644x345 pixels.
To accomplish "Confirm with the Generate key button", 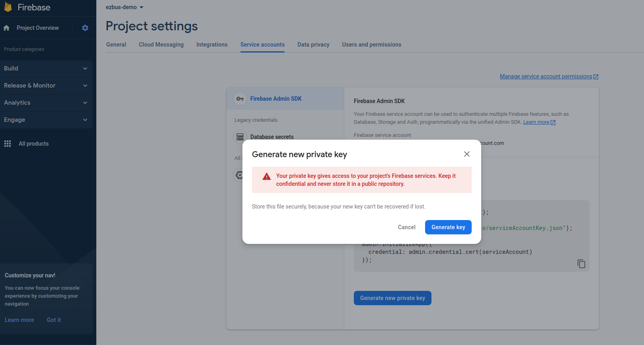I will 448,227.
